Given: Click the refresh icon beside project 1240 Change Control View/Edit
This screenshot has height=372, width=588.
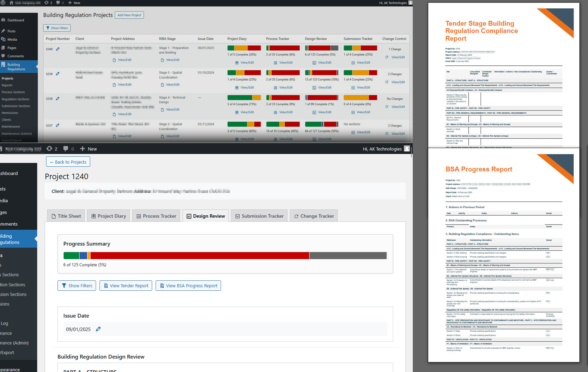Looking at the screenshot, I should point(387,57).
